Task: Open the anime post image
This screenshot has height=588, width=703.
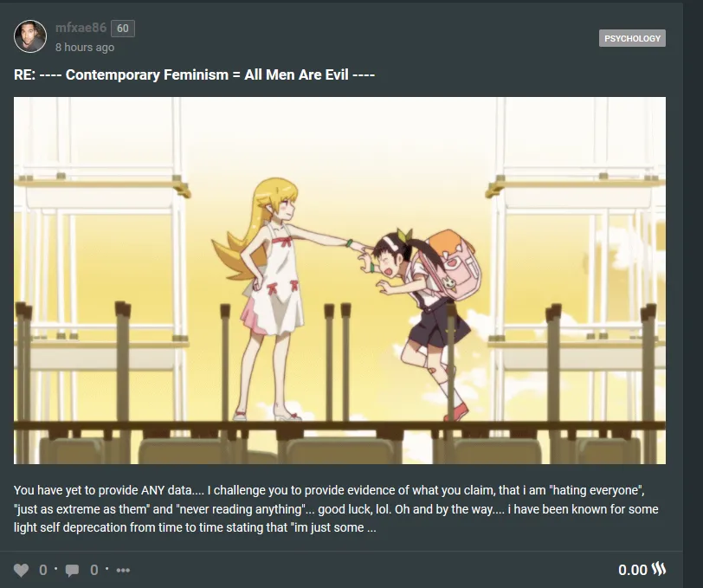Action: [339, 281]
